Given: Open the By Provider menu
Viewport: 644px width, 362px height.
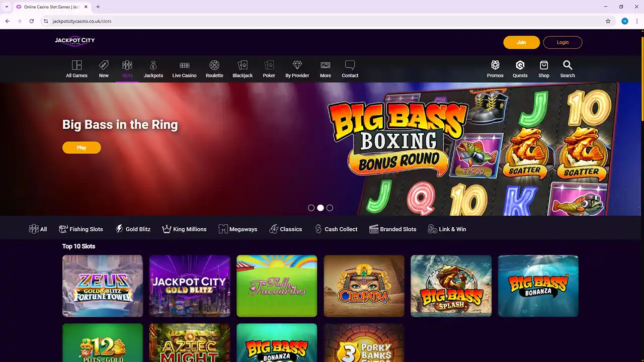Looking at the screenshot, I should (297, 68).
